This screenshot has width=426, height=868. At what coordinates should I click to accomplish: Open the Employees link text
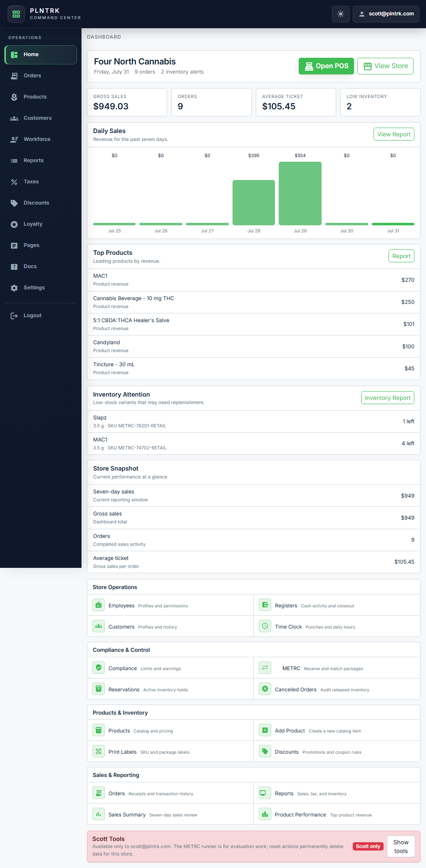[x=121, y=606]
